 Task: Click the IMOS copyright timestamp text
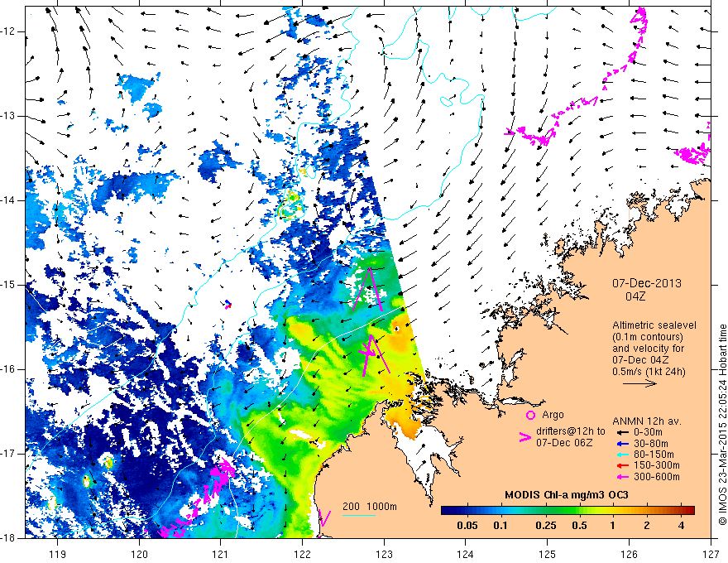(722, 425)
